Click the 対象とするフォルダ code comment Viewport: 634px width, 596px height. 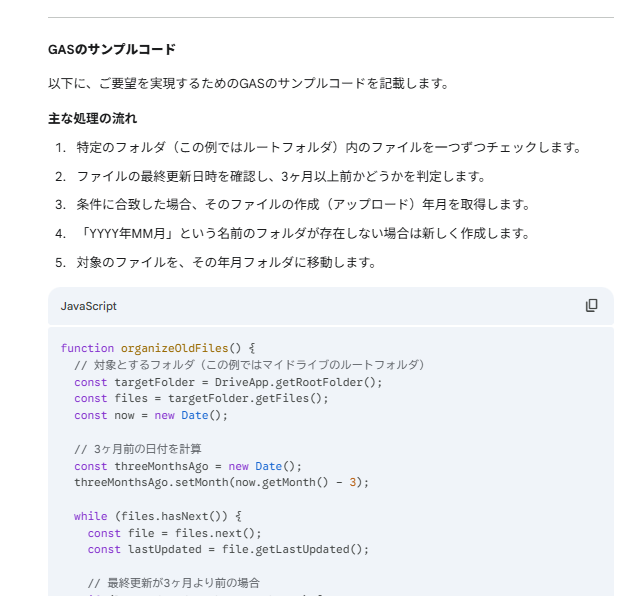[250, 365]
